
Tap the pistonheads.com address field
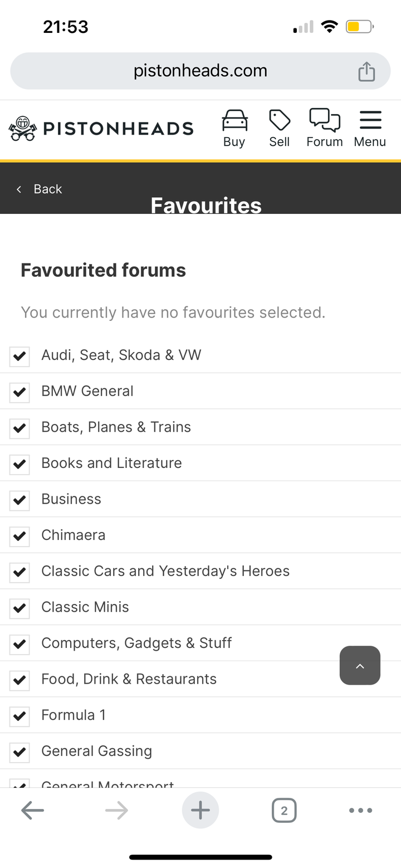[200, 71]
